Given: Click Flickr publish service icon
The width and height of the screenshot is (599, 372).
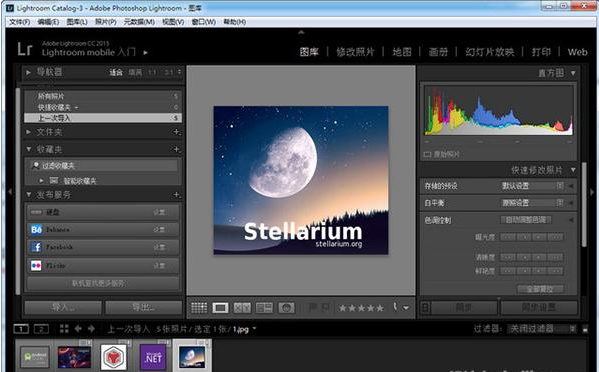Looking at the screenshot, I should pyautogui.click(x=36, y=265).
